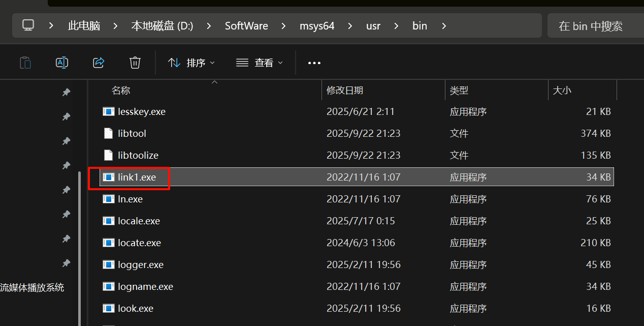Open the 查看 view dropdown
Screen dimensions: 644x326
click(260, 63)
